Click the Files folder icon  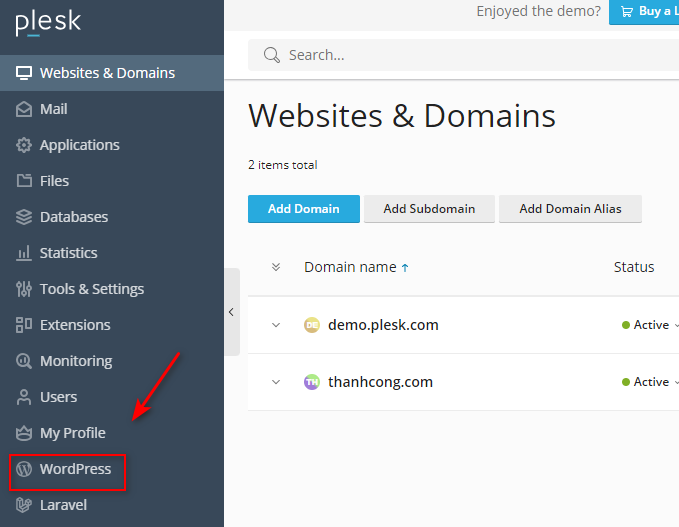(24, 181)
